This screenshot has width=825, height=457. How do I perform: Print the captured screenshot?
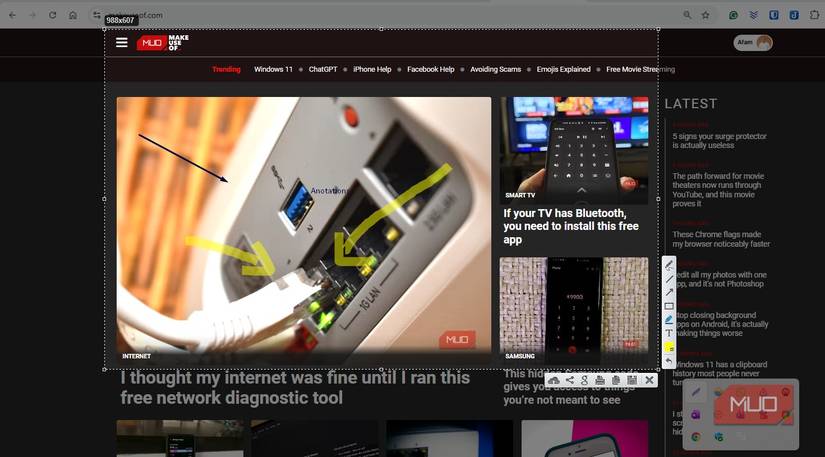pos(600,380)
